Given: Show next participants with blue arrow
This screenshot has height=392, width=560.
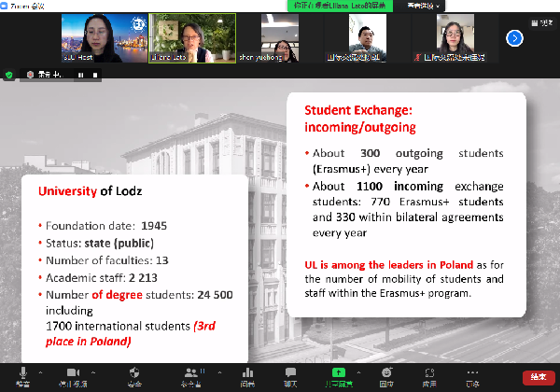Looking at the screenshot, I should 514,38.
